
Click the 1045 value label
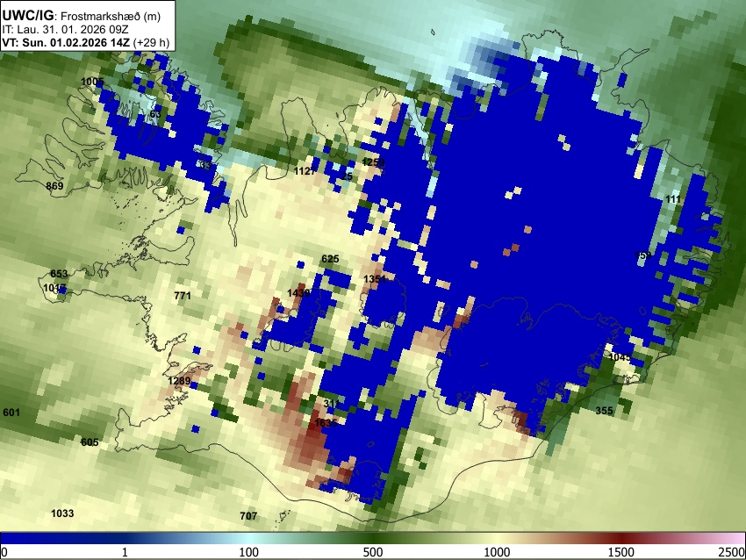(x=620, y=357)
